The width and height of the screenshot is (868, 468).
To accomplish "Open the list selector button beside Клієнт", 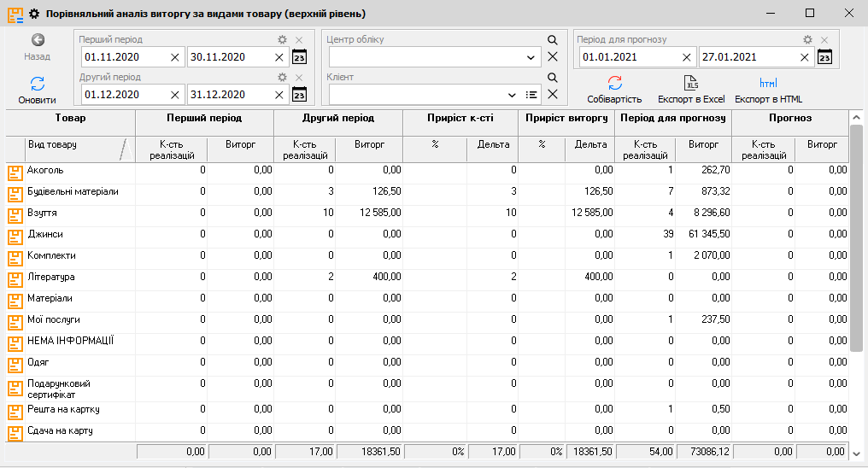I will click(531, 95).
